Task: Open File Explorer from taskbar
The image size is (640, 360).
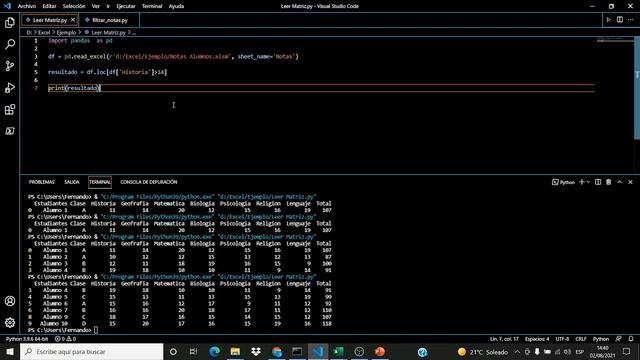Action: (235, 351)
